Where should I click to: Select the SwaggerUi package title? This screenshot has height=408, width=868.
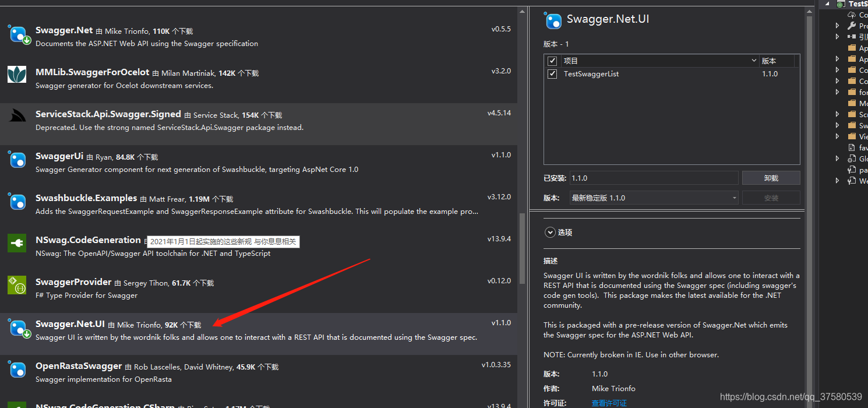click(59, 156)
